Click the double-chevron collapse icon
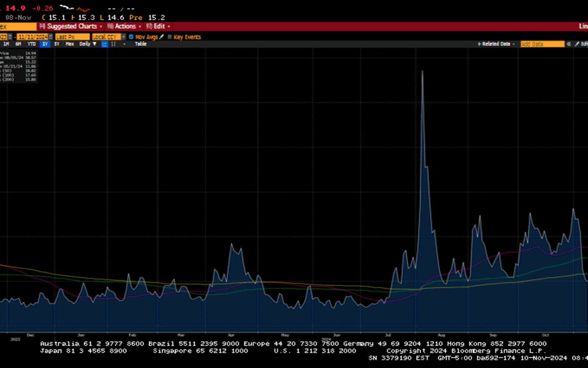Image resolution: width=588 pixels, height=368 pixels. tap(569, 44)
